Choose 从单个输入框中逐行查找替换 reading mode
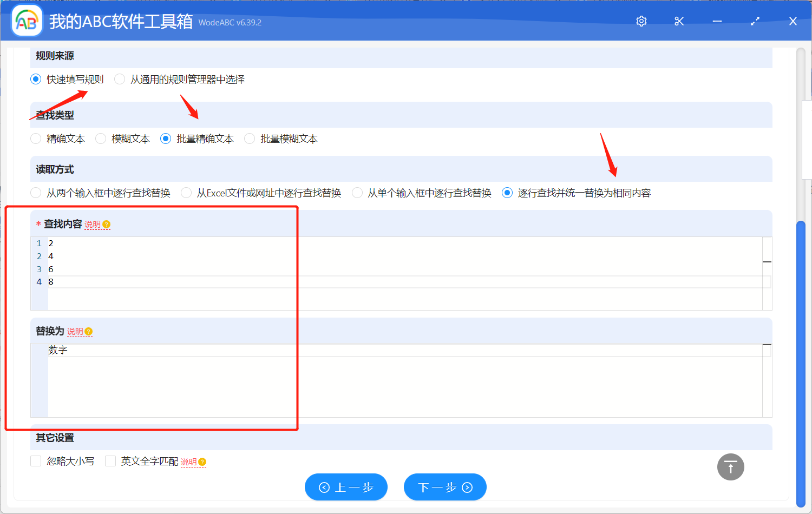The height and width of the screenshot is (514, 812). pyautogui.click(x=357, y=192)
